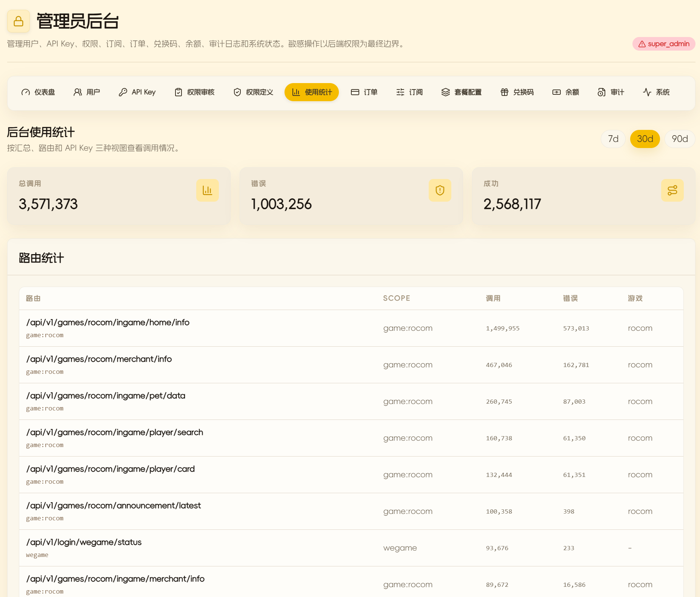Select the 使用统计 tab
700x597 pixels.
coord(312,92)
